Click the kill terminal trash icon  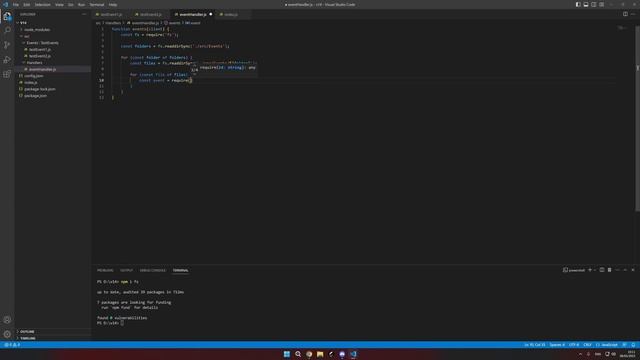pyautogui.click(x=609, y=270)
